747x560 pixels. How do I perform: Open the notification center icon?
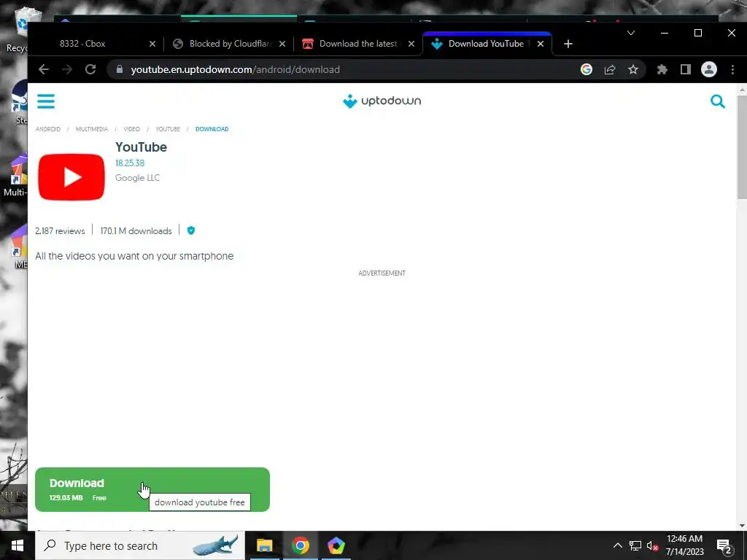pos(724,546)
